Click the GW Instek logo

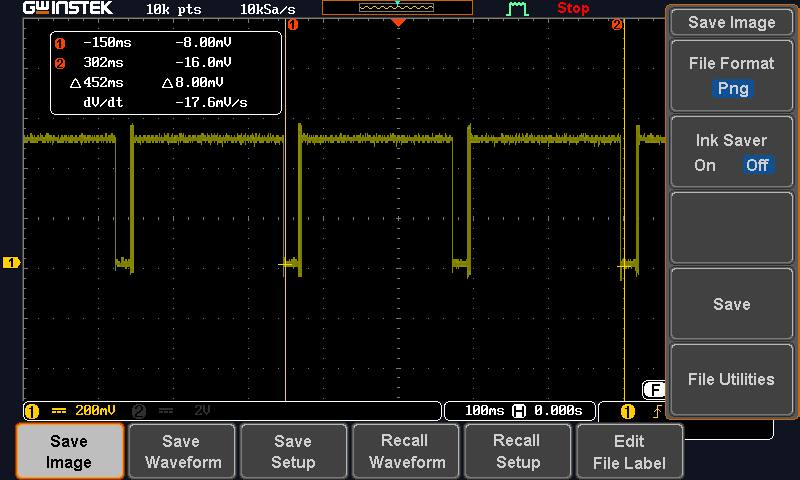(68, 8)
